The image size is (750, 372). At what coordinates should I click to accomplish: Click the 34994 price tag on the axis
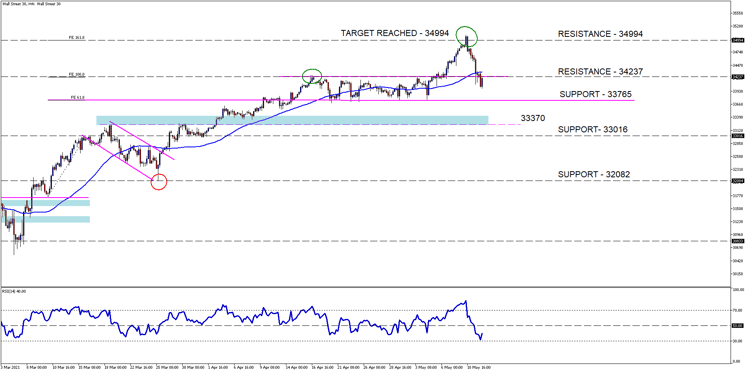coord(738,40)
